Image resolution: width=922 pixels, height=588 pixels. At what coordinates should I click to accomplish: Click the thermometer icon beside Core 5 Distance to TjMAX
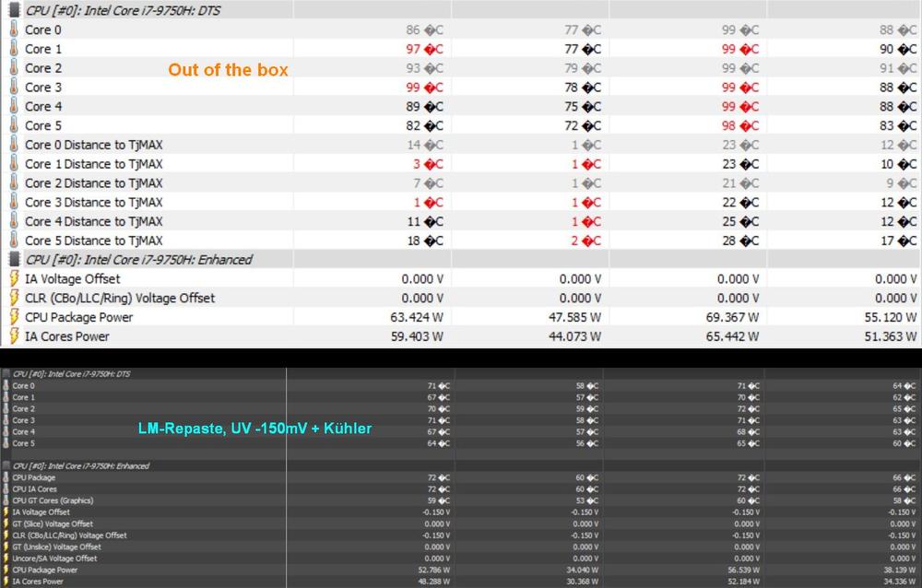click(14, 241)
